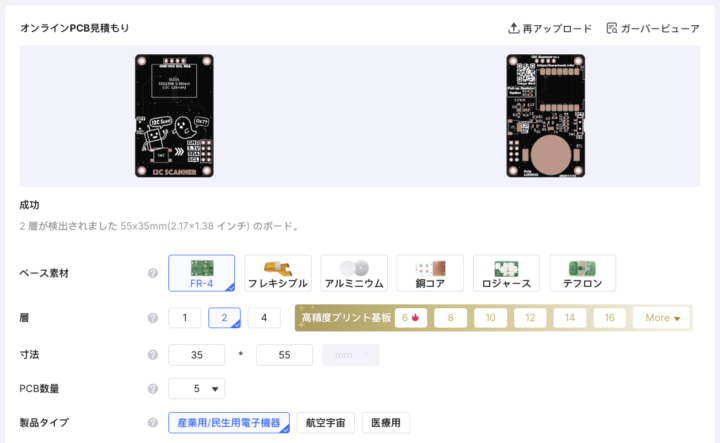The width and height of the screenshot is (720, 443).
Task: Click help icon next to 寸法
Action: (x=153, y=355)
